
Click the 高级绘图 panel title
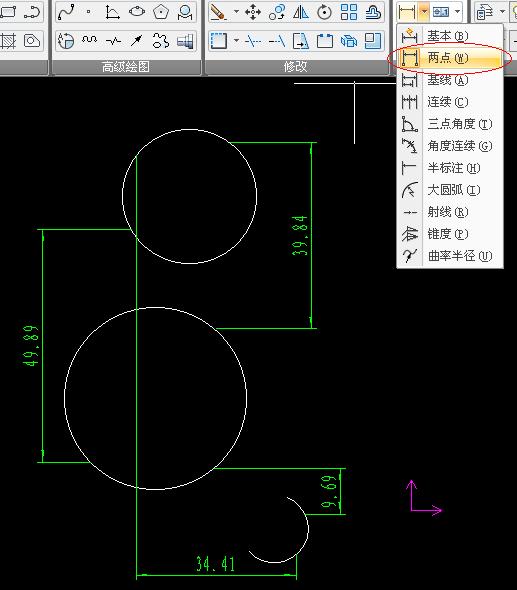pos(126,67)
